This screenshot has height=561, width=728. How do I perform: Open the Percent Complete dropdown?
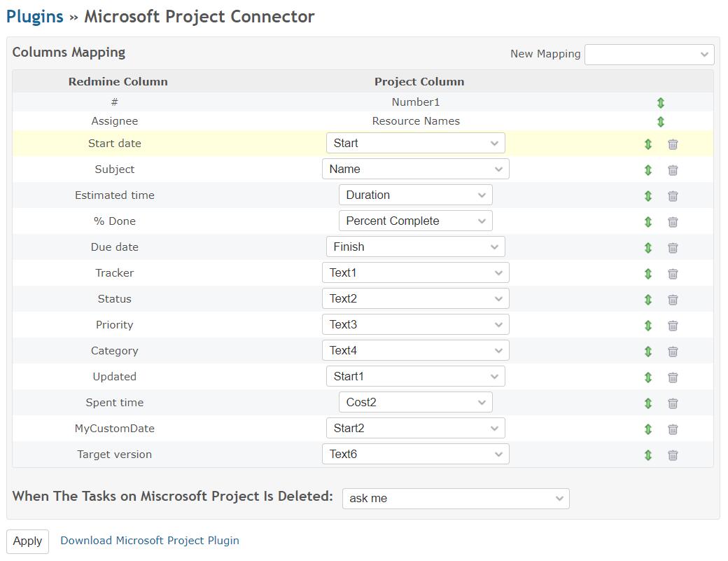(416, 221)
